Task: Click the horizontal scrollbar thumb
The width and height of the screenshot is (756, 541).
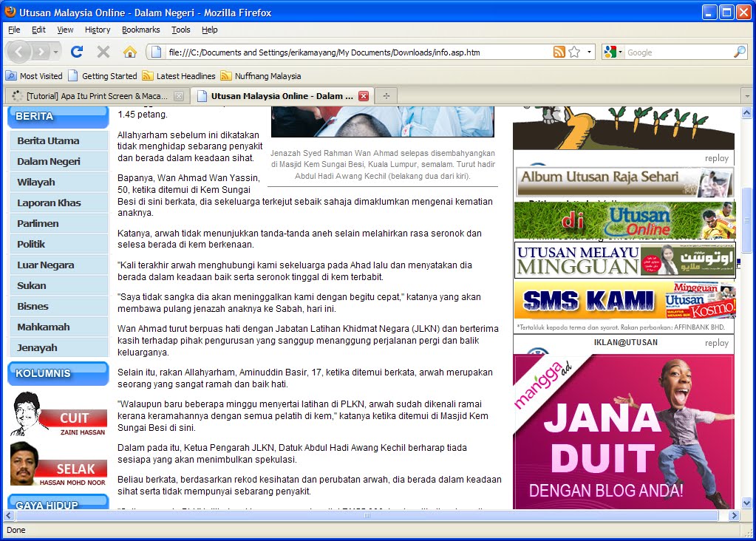Action: (367, 515)
